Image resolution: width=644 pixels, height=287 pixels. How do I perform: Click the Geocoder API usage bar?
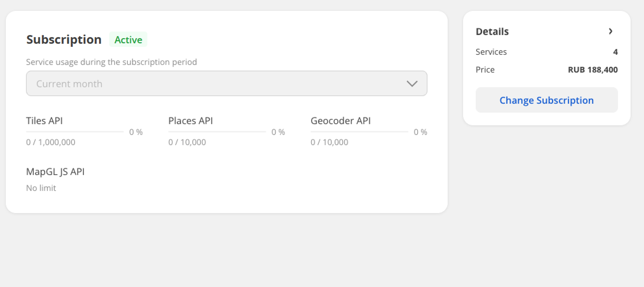359,132
